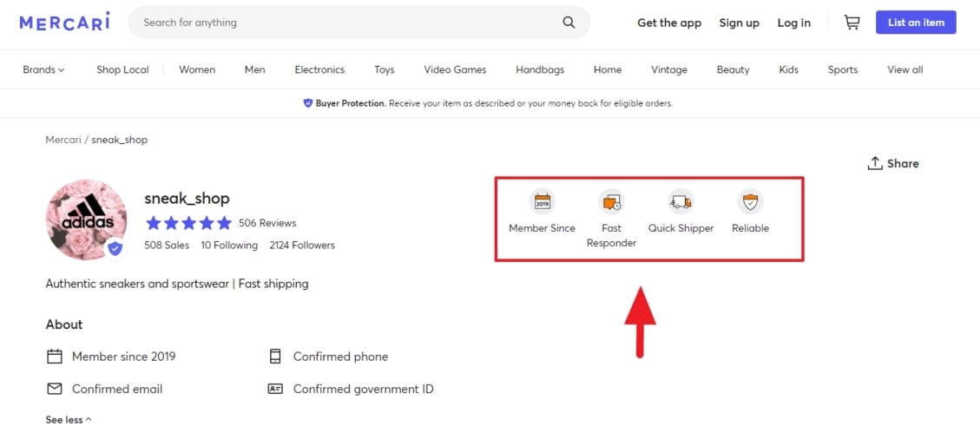Screen dimensions: 980x446
Task: Click the Confirmed phone text
Action: [340, 357]
